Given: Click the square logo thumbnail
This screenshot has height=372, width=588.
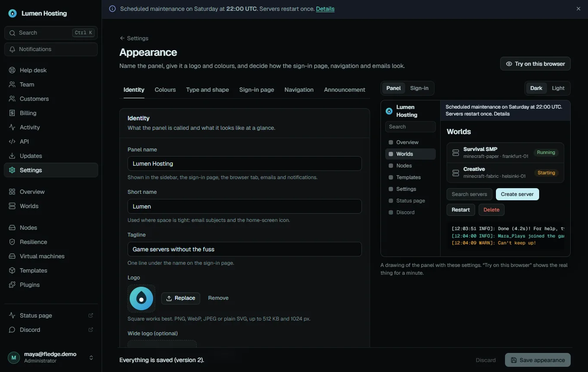Looking at the screenshot, I should pos(141,298).
